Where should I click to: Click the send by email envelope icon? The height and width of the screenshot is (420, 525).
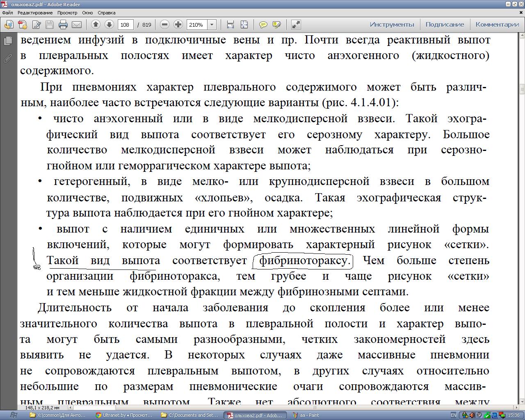[x=77, y=25]
